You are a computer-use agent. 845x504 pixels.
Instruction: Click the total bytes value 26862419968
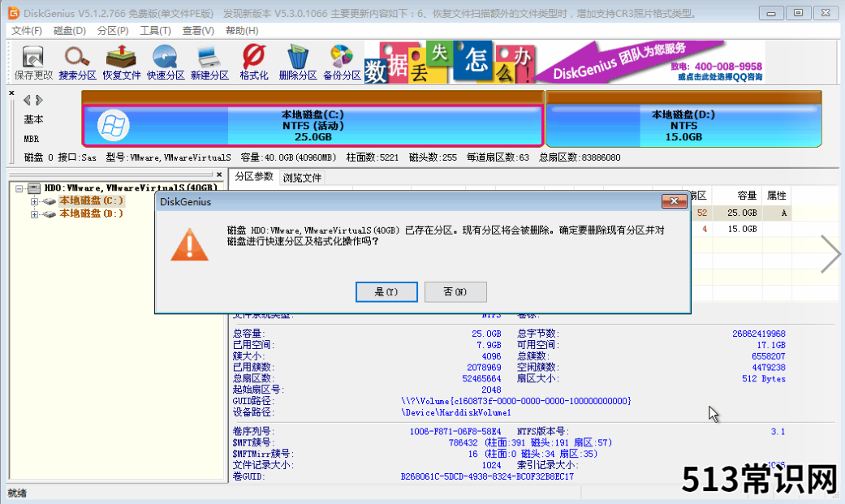[x=758, y=334]
